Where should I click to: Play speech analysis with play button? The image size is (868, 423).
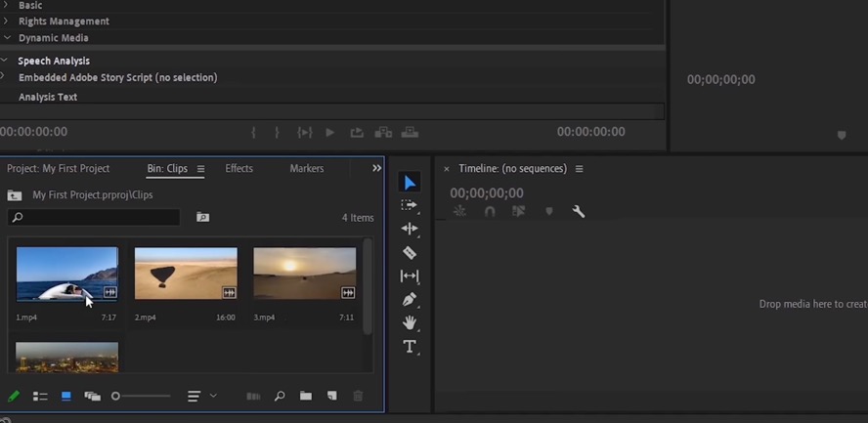pos(330,133)
